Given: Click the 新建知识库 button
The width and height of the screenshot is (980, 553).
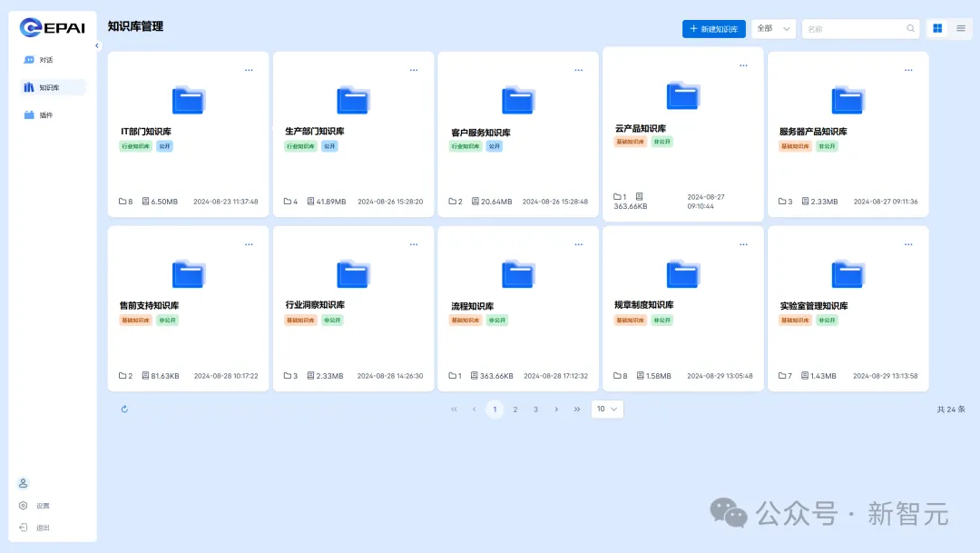Looking at the screenshot, I should pyautogui.click(x=713, y=29).
